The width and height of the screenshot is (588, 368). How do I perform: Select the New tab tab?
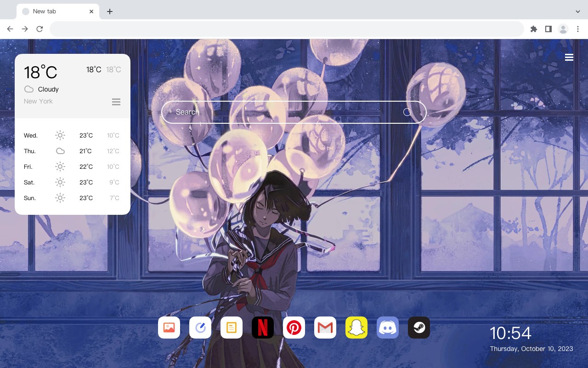(x=58, y=11)
